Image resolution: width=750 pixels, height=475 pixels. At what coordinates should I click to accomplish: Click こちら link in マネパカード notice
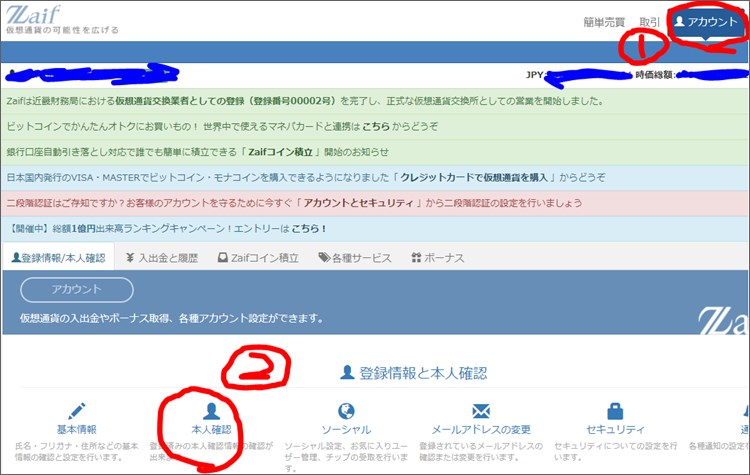coord(376,127)
